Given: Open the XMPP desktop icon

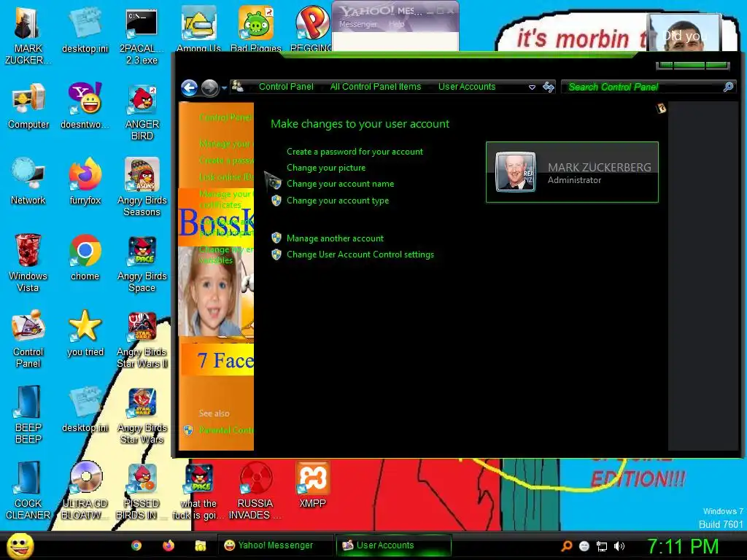Looking at the screenshot, I should click(x=312, y=484).
